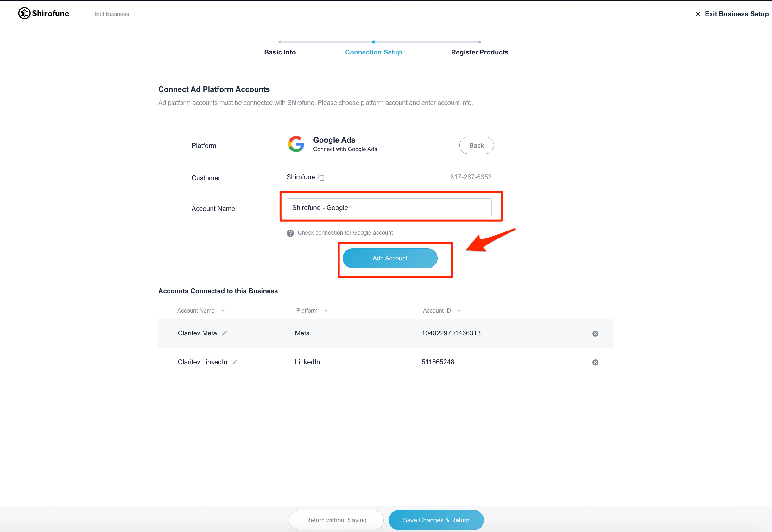Click the Add Account button

coord(390,258)
